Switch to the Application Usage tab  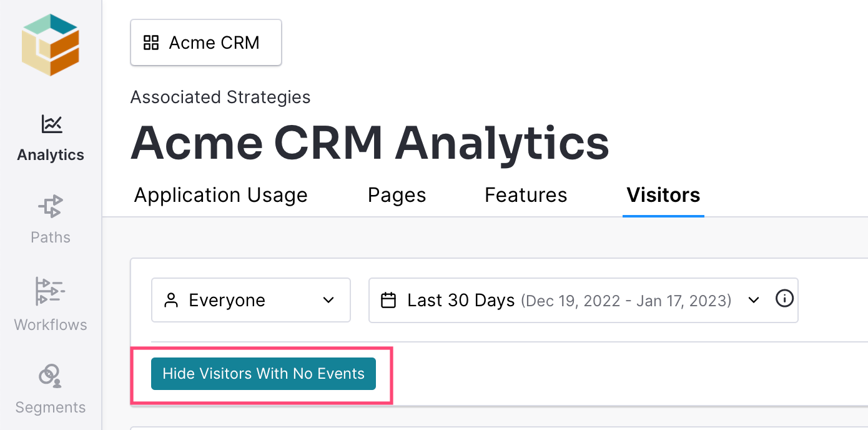[221, 195]
